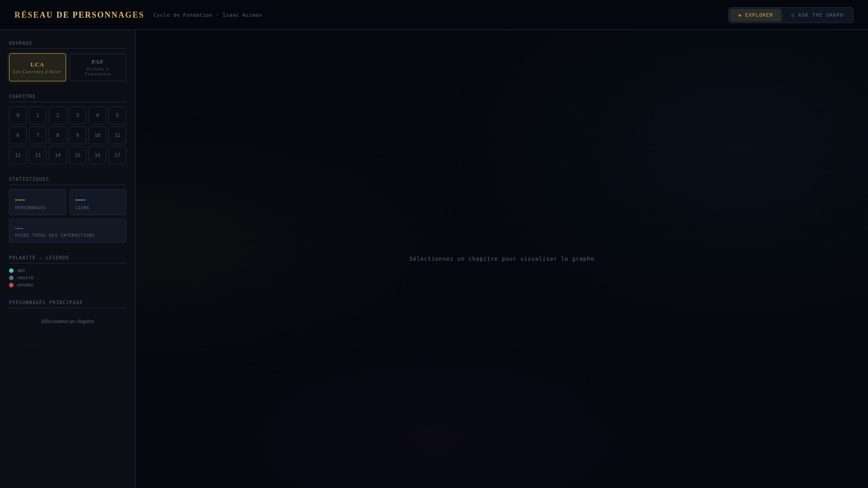The width and height of the screenshot is (868, 488).
Task: View chapter 14 graph
Action: pyautogui.click(x=57, y=155)
